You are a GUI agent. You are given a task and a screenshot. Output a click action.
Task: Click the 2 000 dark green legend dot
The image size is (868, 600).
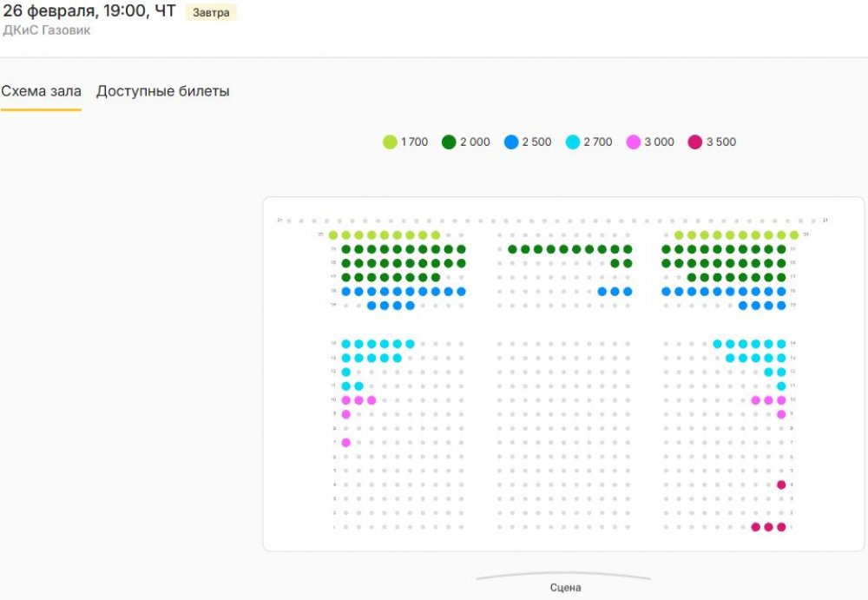click(450, 142)
